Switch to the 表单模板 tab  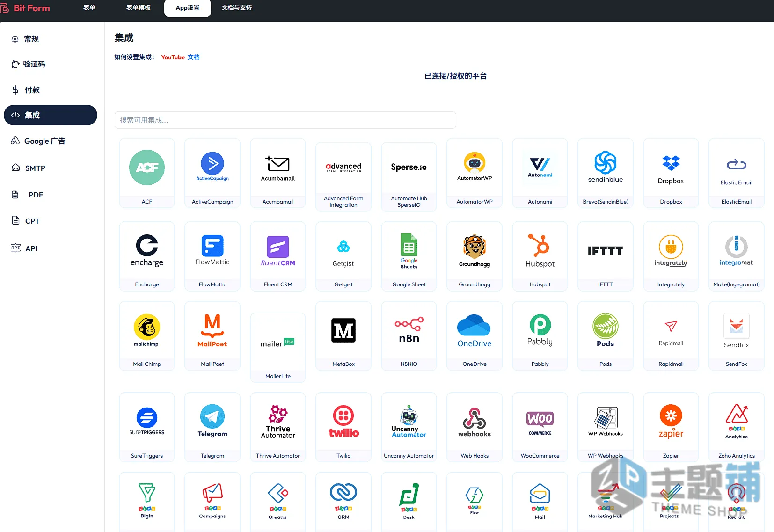click(139, 8)
